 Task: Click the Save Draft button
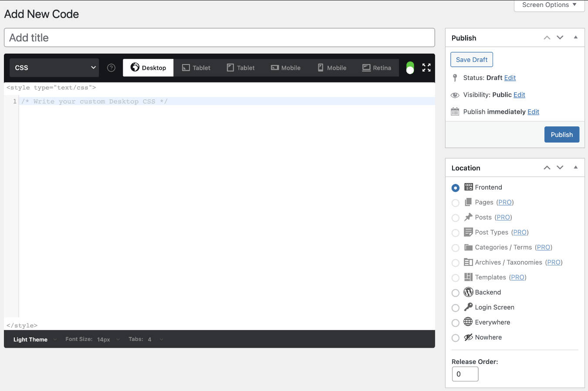coord(472,59)
